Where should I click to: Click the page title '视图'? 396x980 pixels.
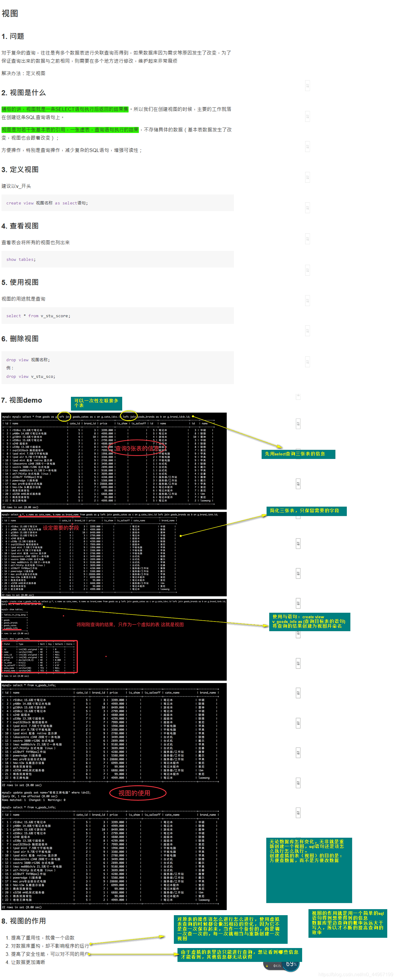pos(10,13)
